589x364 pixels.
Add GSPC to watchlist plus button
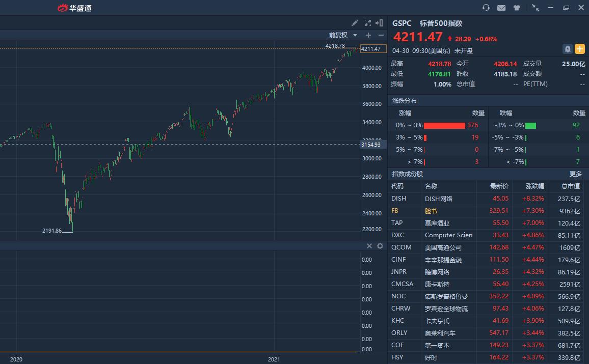[x=580, y=49]
